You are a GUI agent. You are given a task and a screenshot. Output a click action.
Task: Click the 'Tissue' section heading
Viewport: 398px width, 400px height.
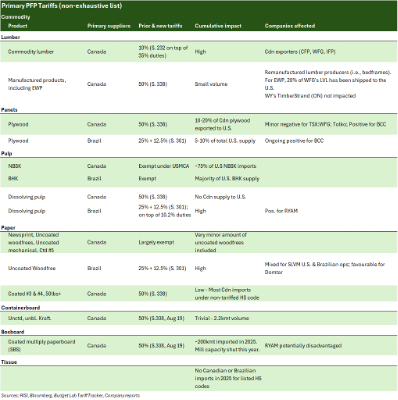click(x=9, y=362)
